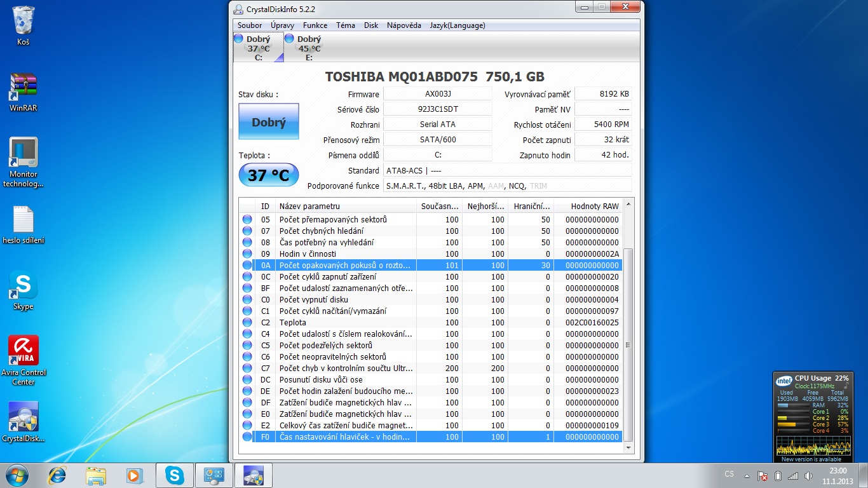Click the SATA/600 transfer mode field
The height and width of the screenshot is (488, 868).
(x=438, y=140)
